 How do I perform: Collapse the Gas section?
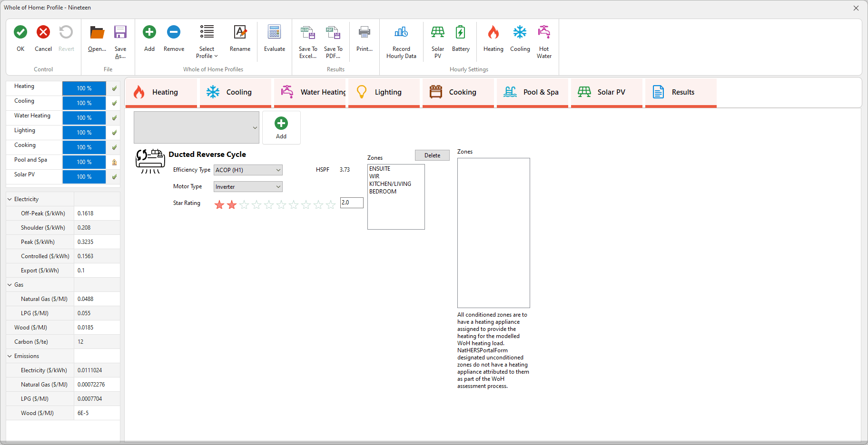(x=10, y=285)
